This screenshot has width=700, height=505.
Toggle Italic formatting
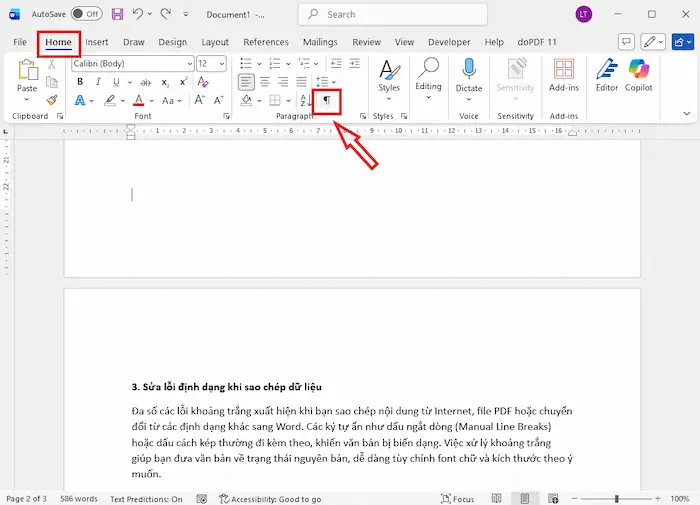[98, 82]
